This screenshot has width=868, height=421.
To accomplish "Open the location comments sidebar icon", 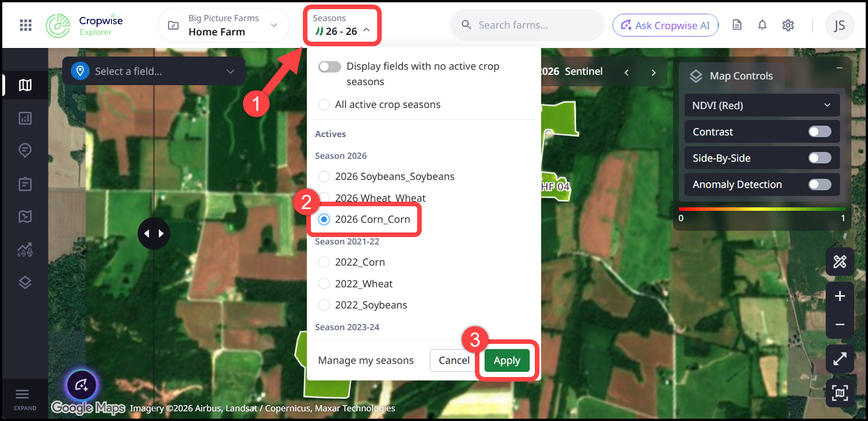I will click(x=25, y=151).
